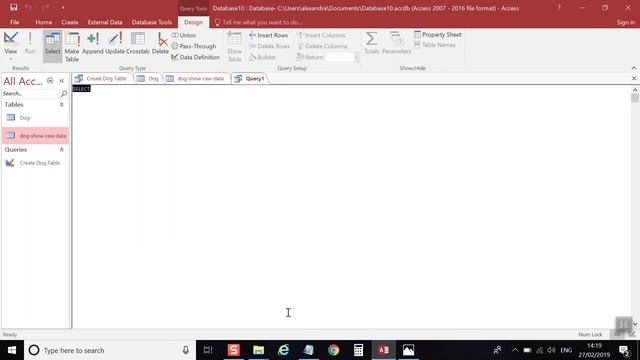Collapse the Queries group
Viewport: 640px width, 360px height.
(x=62, y=150)
